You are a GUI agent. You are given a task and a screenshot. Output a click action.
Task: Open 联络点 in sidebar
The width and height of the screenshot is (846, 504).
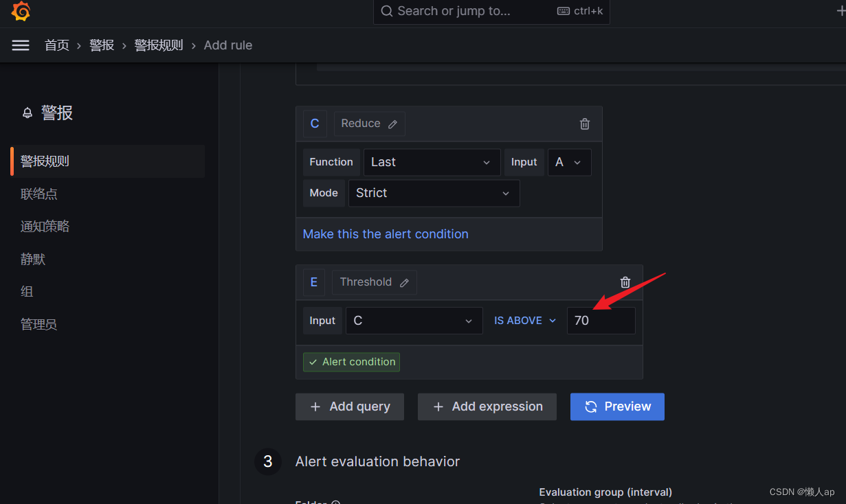(x=39, y=194)
